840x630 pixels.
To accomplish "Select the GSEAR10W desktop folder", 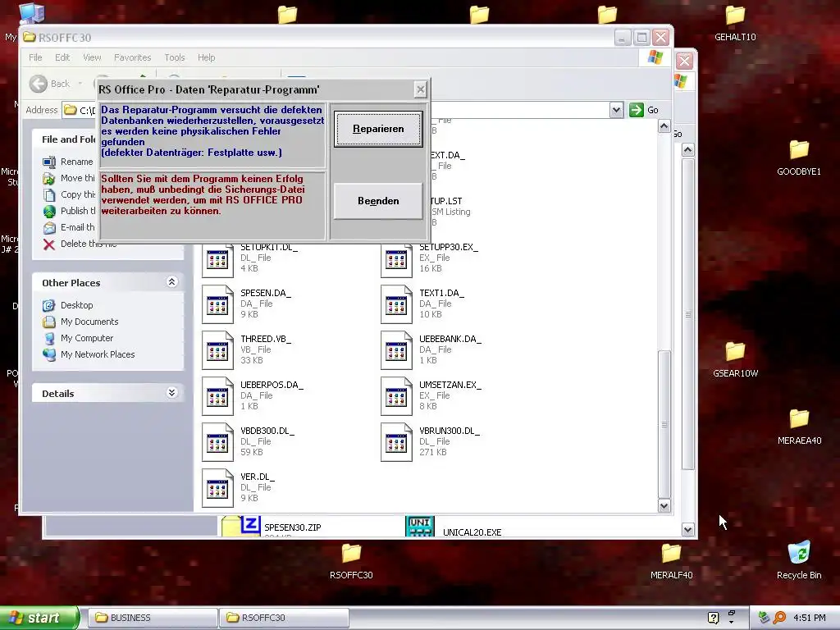I will pos(735,359).
